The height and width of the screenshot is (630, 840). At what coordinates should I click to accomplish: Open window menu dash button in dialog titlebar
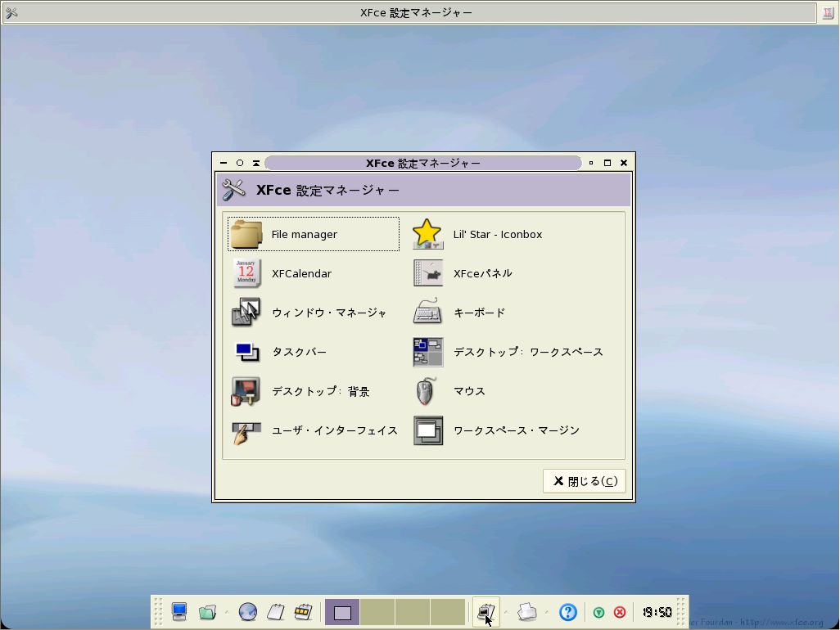point(224,163)
